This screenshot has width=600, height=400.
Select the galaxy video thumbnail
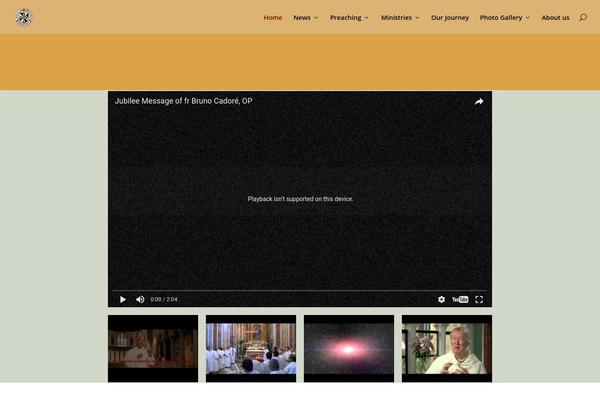coord(349,348)
